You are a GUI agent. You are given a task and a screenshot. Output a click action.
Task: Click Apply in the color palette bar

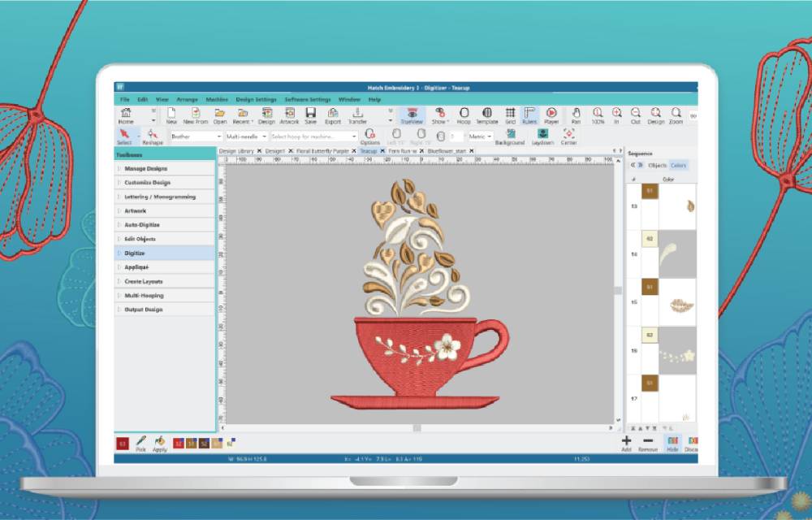click(160, 443)
